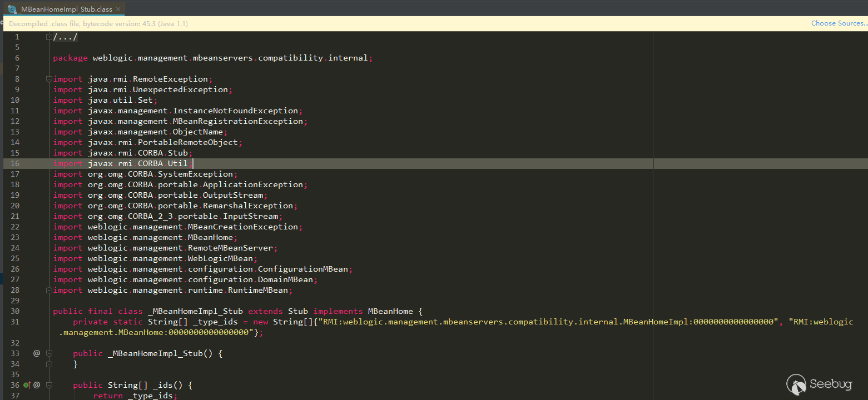This screenshot has width=868, height=400.
Task: Open the Choose Sources link
Action: tap(839, 23)
